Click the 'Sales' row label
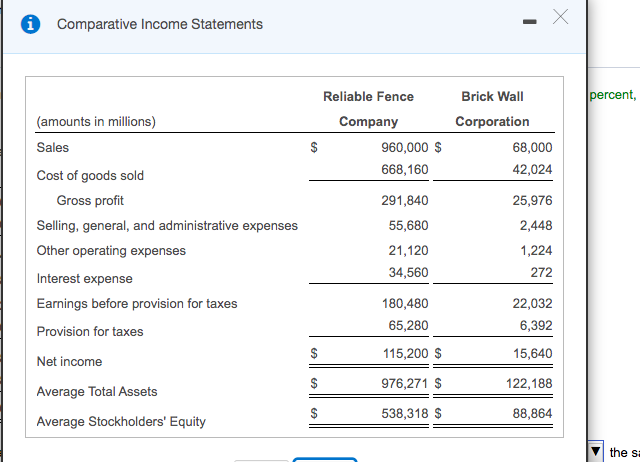This screenshot has width=640, height=462. [53, 147]
